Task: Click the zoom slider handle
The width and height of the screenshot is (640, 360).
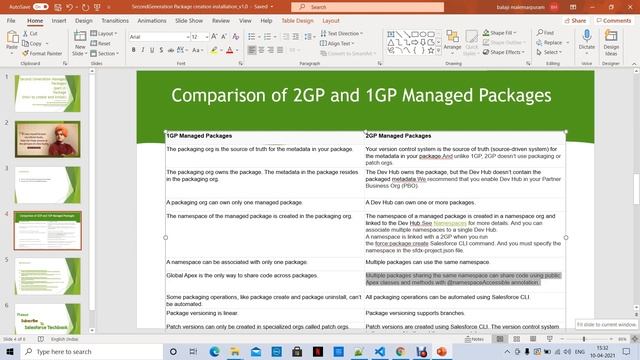Action: click(584, 339)
